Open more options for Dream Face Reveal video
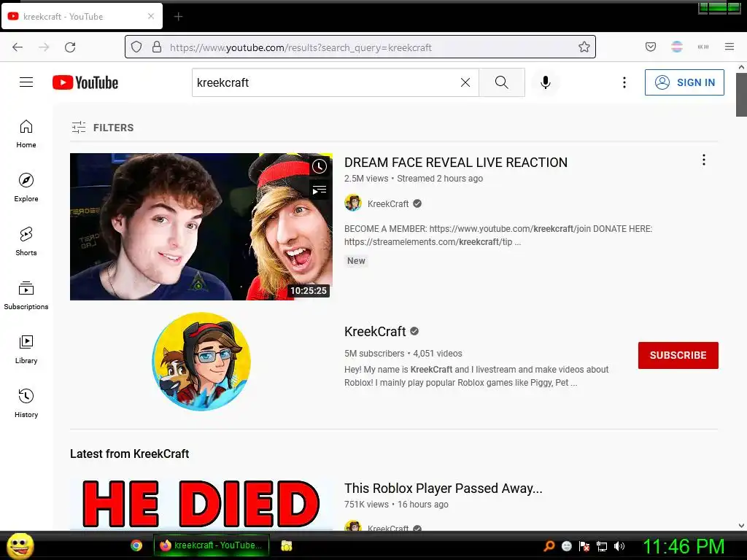This screenshot has height=560, width=747. tap(704, 160)
